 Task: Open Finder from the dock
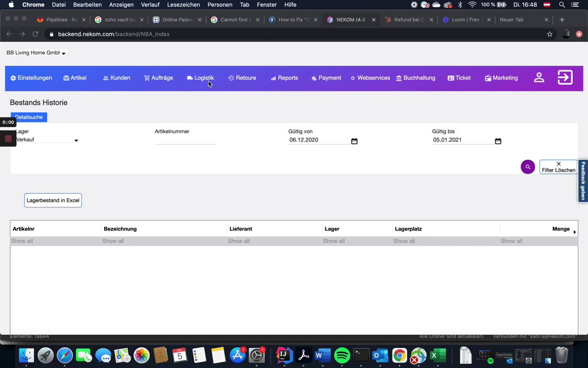[26, 355]
